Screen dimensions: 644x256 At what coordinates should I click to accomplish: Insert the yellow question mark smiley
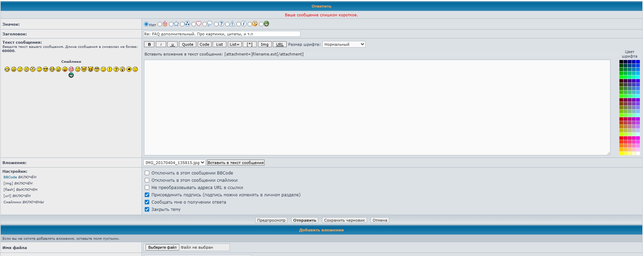click(x=116, y=69)
